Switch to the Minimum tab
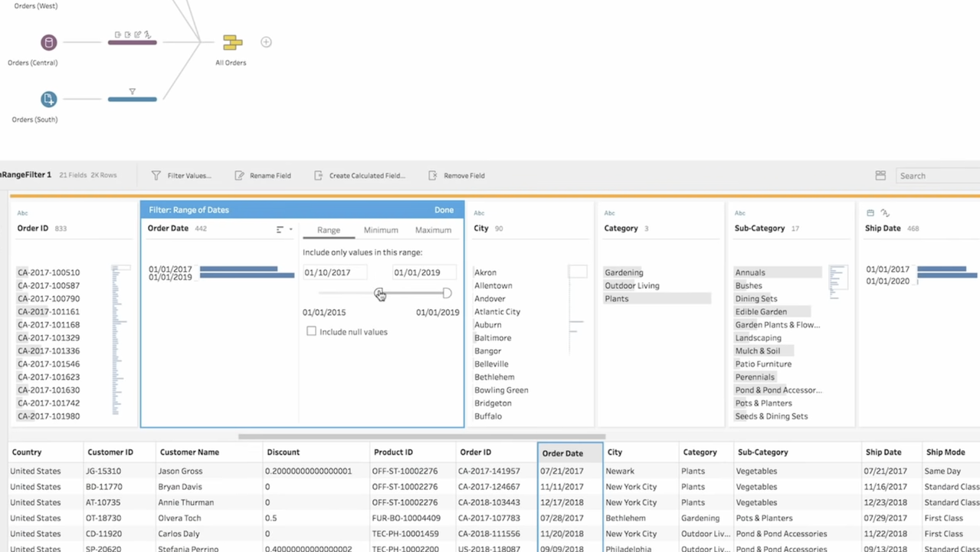The height and width of the screenshot is (552, 980). point(380,229)
